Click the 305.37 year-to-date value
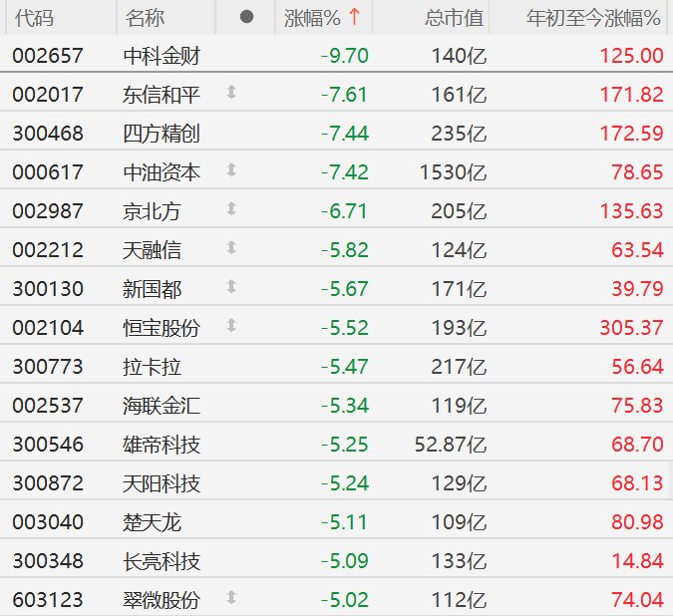The width and height of the screenshot is (673, 616). [x=632, y=328]
